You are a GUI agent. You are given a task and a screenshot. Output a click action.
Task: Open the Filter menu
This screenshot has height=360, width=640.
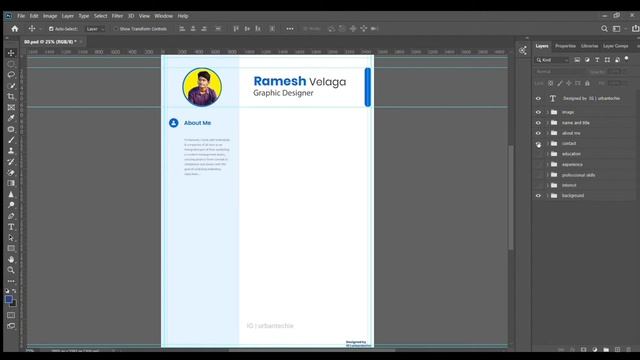117,16
